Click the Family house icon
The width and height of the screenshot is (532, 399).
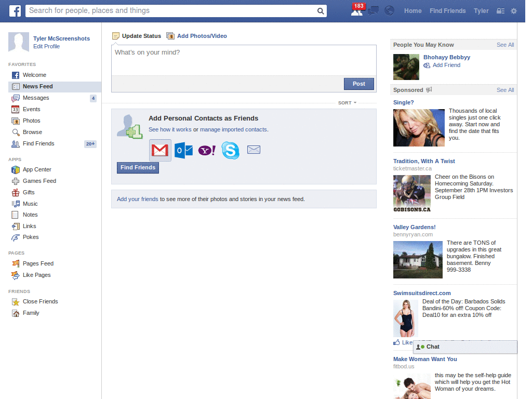[x=15, y=313]
